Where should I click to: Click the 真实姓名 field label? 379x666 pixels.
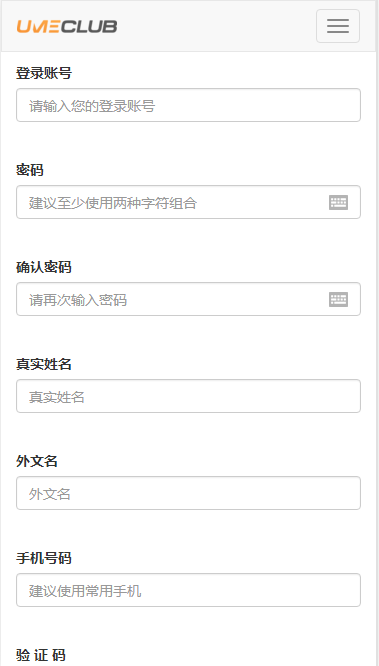(x=44, y=364)
